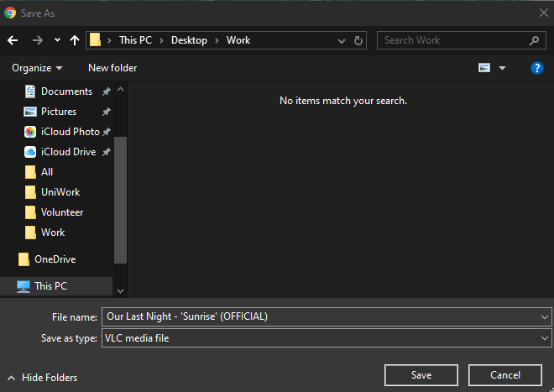Open the Organize menu

point(37,68)
